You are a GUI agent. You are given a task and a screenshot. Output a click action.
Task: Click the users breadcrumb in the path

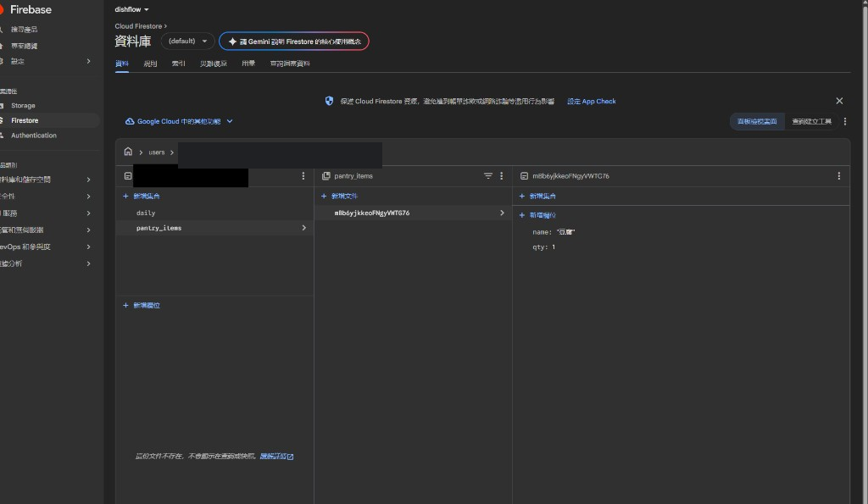(x=157, y=152)
